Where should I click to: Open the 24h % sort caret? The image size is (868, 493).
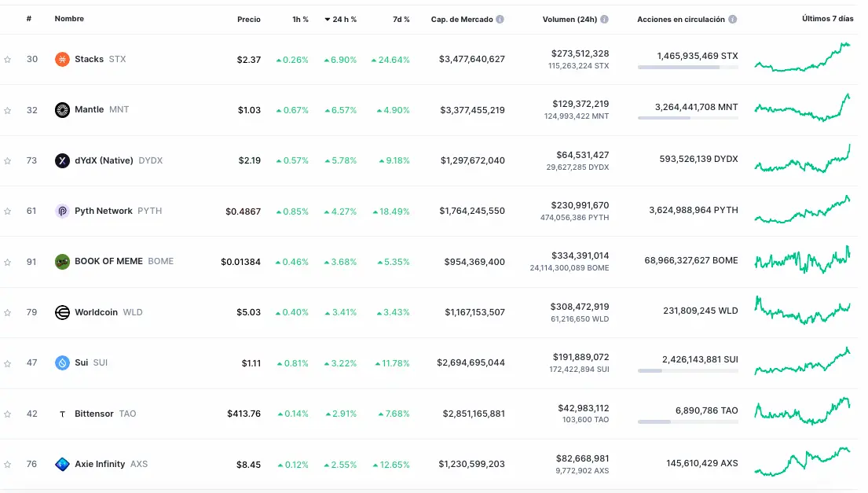pos(329,19)
